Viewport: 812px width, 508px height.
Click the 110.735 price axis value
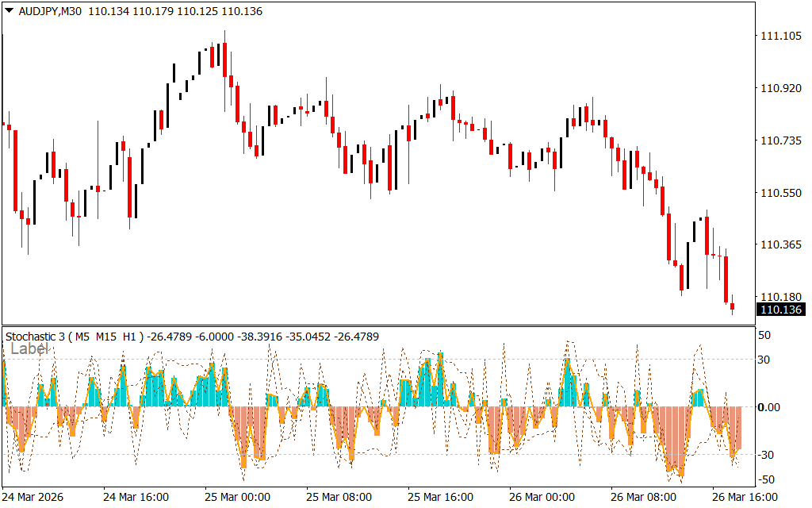pyautogui.click(x=780, y=141)
